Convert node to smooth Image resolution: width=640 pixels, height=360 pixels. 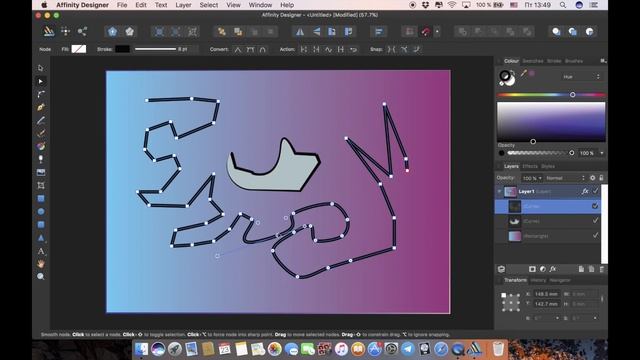pos(250,49)
